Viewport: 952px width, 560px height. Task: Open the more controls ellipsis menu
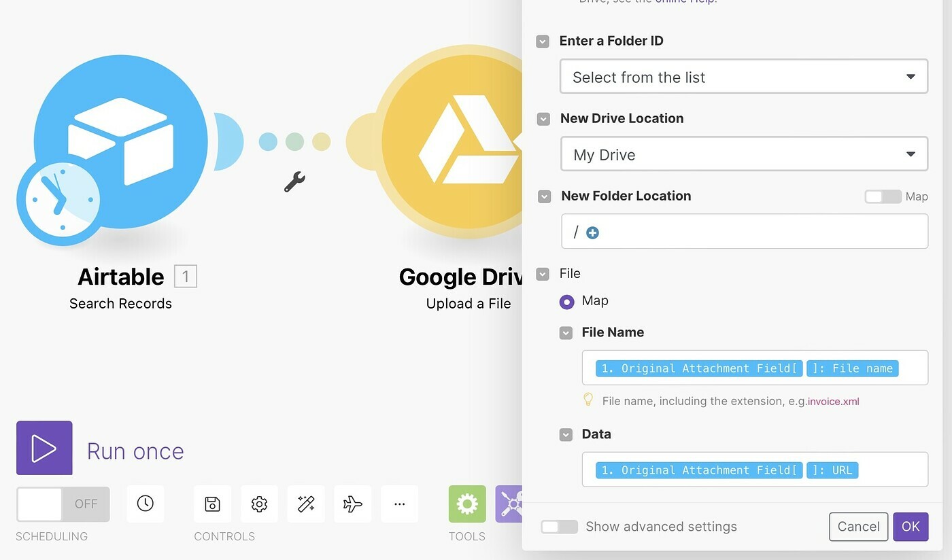click(x=400, y=504)
